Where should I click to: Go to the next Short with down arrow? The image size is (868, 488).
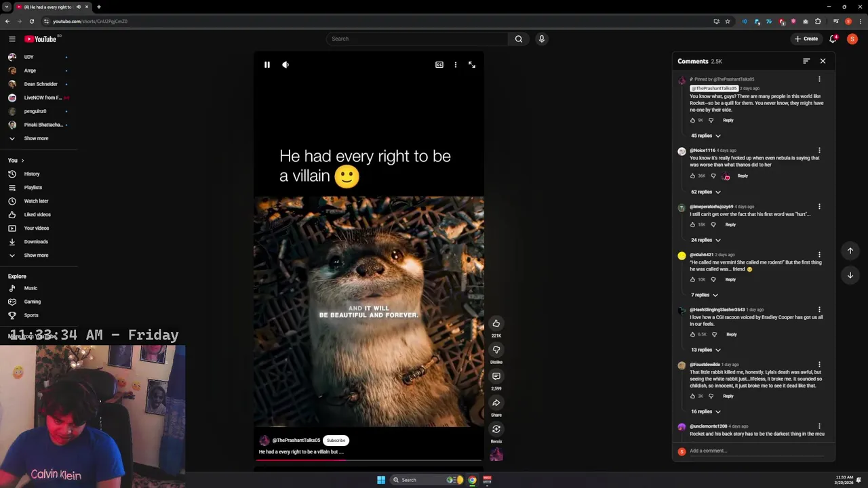[850, 275]
